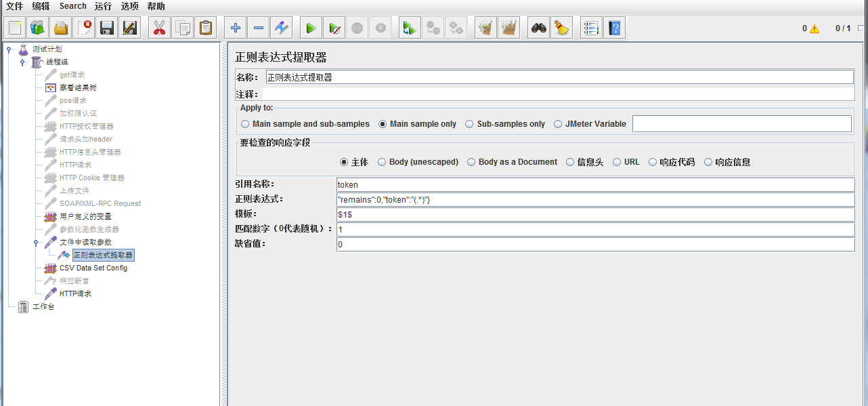868x406 pixels.
Task: Select 主体 response field radio
Action: point(344,162)
